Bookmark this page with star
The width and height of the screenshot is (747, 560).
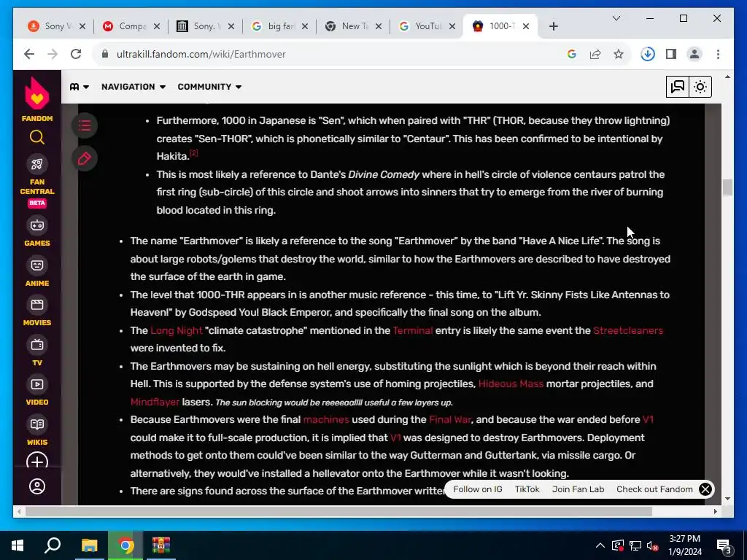619,54
